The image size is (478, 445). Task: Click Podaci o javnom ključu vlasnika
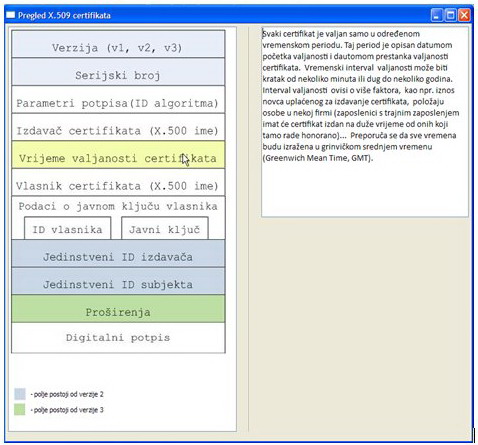pos(118,206)
